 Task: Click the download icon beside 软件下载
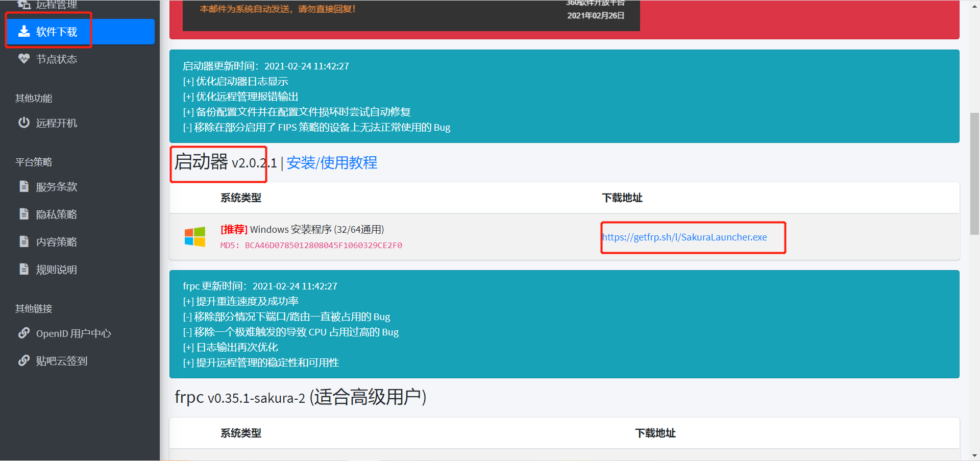click(24, 32)
